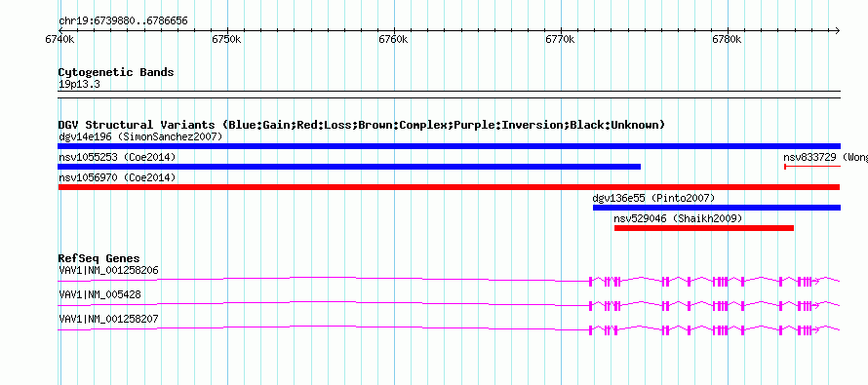
Task: Click the nsv529046 red loss bar
Action: coord(704,228)
